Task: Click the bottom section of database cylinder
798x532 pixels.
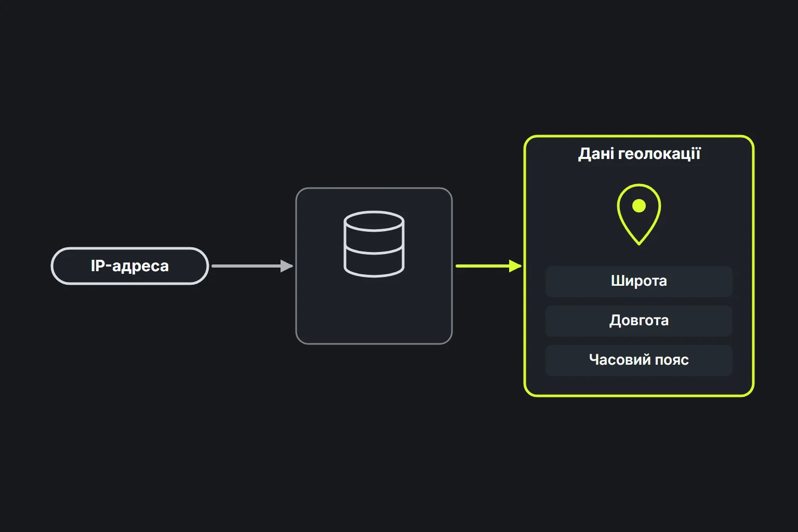Action: coord(374,264)
